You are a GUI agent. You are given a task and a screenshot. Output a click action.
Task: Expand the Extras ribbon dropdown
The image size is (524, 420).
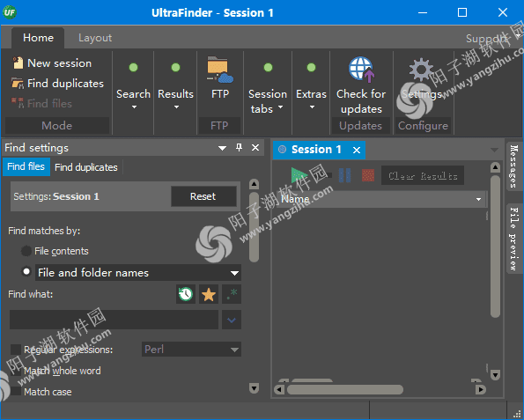tap(312, 107)
